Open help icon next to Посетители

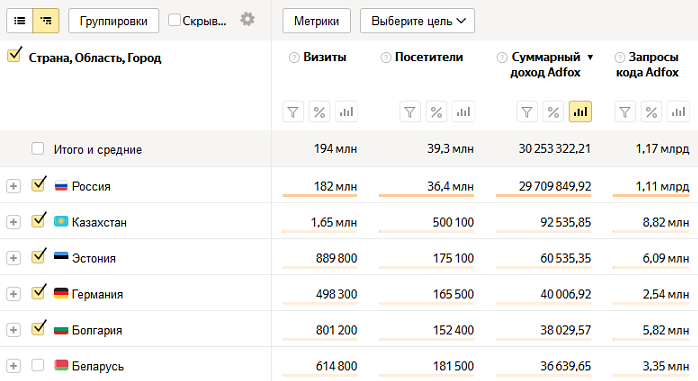[386, 57]
